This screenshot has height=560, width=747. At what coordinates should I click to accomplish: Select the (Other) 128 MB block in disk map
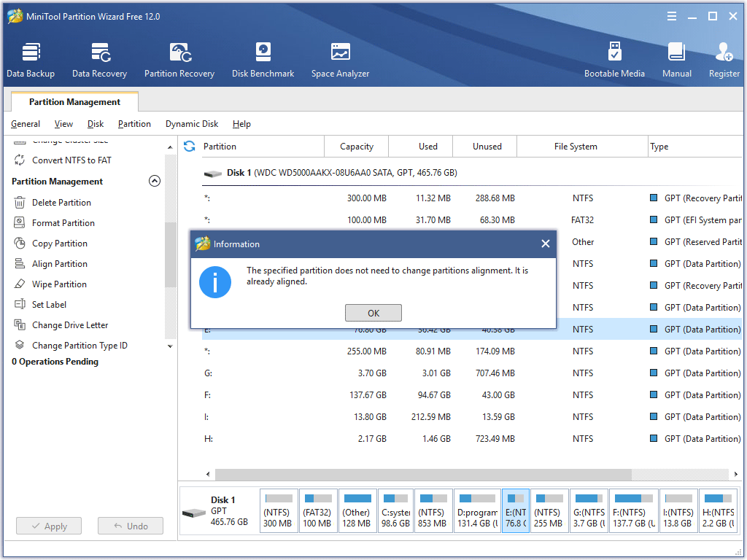(x=357, y=511)
